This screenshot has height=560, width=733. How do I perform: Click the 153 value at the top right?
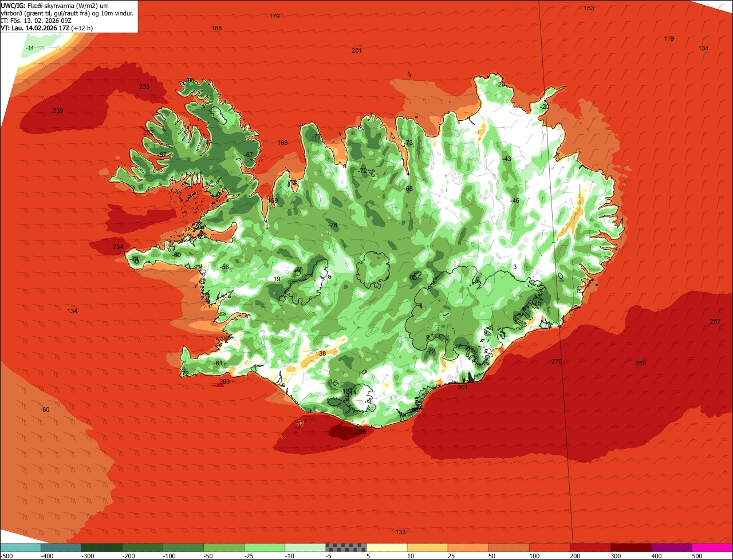[589, 8]
